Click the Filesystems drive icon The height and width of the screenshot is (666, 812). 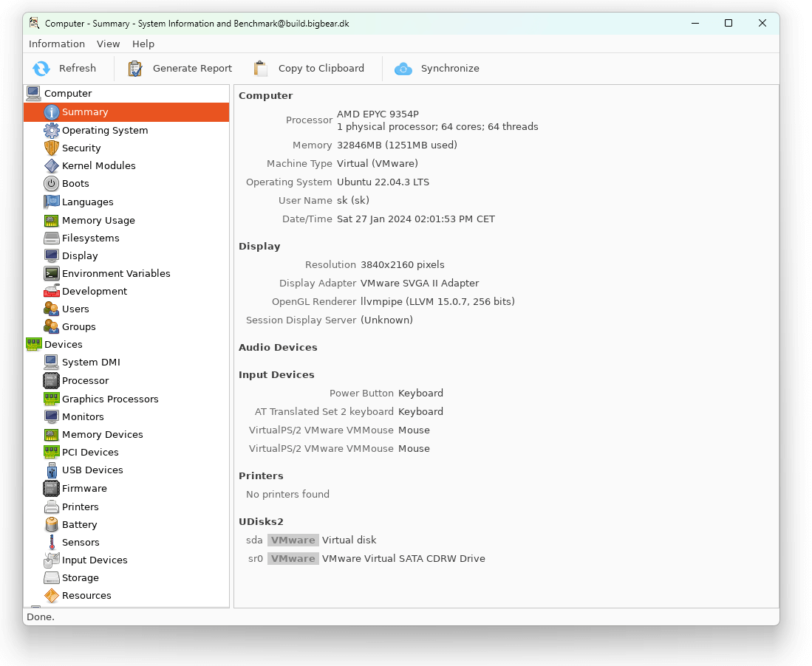tap(51, 238)
